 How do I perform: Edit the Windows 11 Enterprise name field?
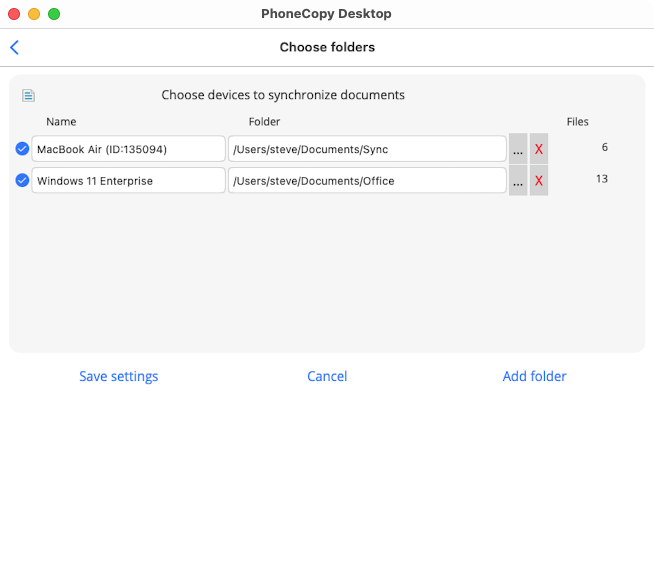[128, 181]
